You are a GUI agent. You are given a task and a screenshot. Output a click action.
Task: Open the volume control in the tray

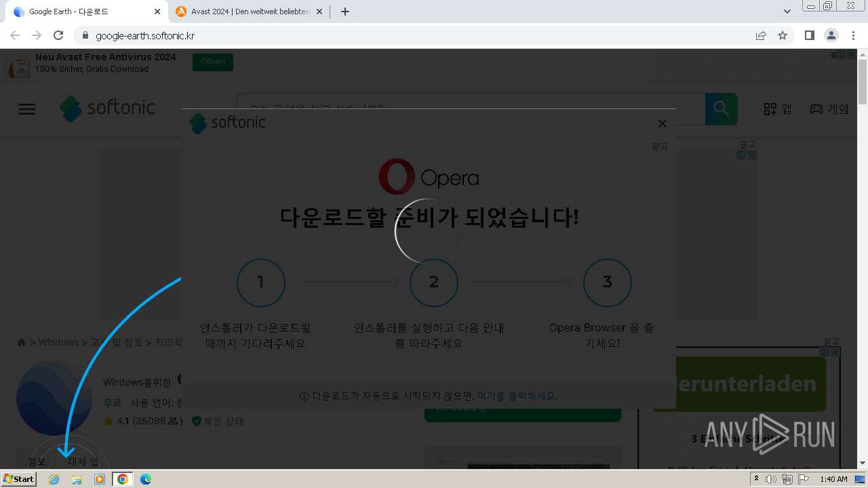[771, 479]
